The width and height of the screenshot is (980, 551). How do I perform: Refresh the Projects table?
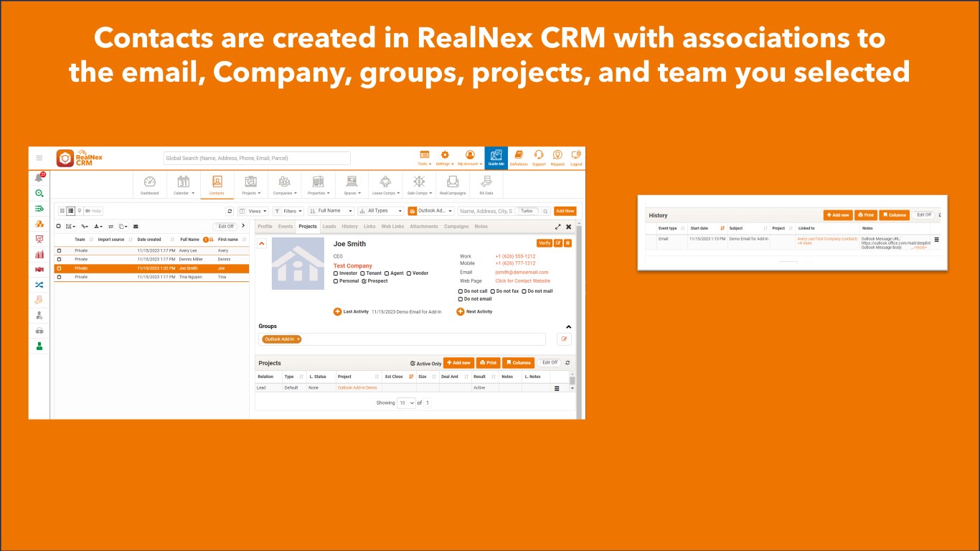click(x=567, y=363)
